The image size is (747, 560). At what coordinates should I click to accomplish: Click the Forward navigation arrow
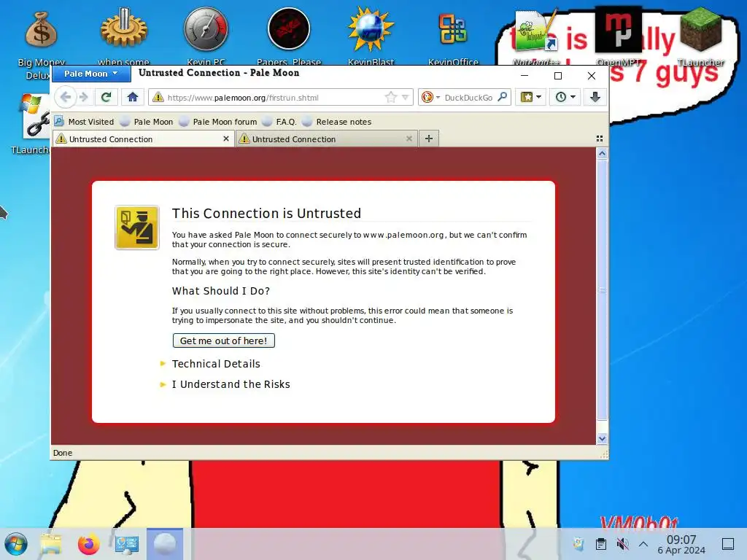tap(83, 97)
